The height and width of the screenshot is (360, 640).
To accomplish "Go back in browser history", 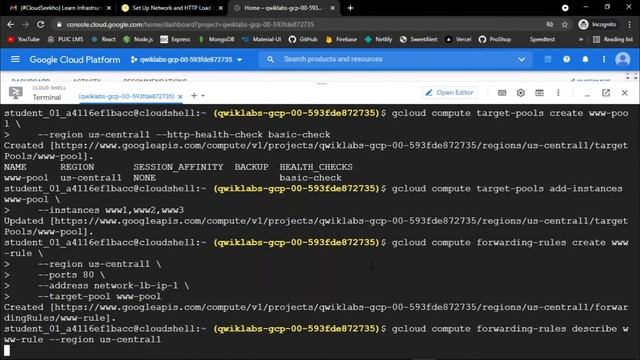I will [11, 24].
